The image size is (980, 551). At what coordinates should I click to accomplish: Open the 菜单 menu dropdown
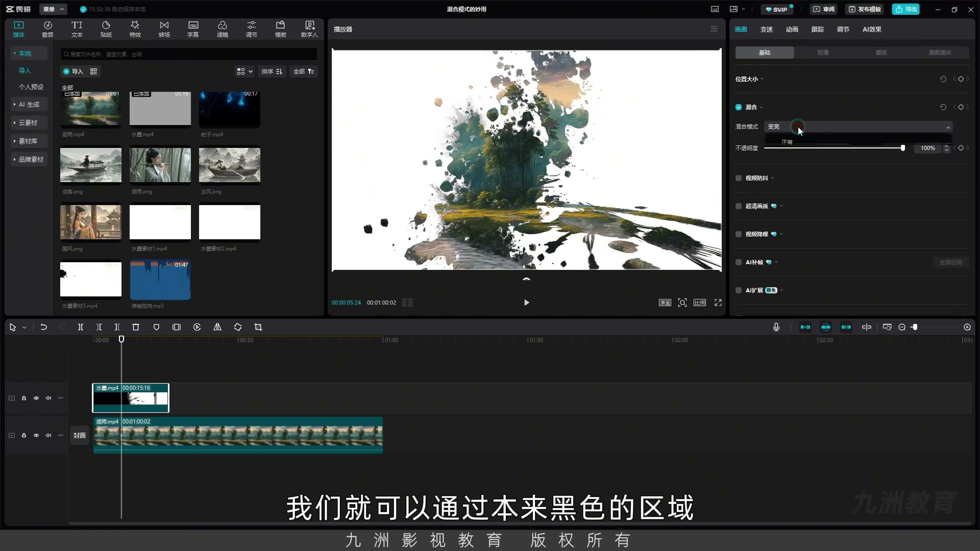tap(54, 9)
